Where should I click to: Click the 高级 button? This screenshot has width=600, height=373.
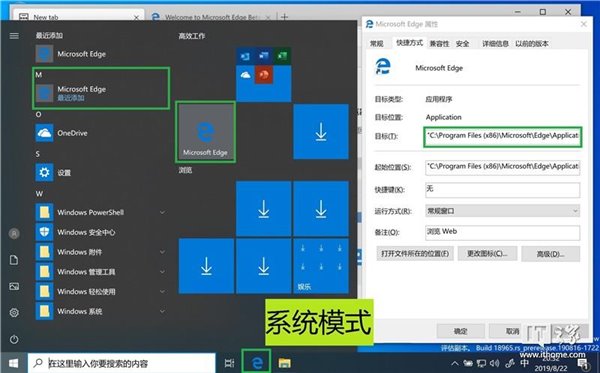pos(551,254)
